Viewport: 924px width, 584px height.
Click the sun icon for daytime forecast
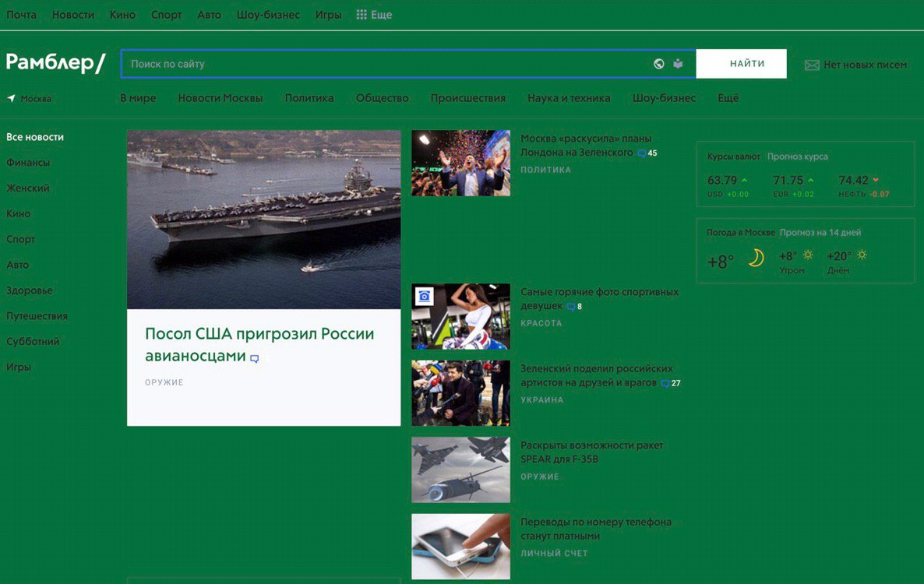click(862, 255)
